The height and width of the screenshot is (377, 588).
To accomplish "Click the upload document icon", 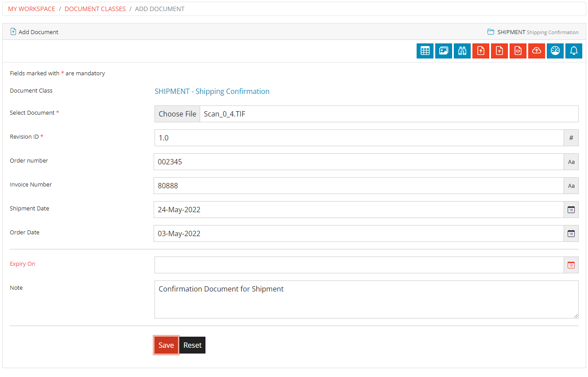I will pyautogui.click(x=481, y=51).
